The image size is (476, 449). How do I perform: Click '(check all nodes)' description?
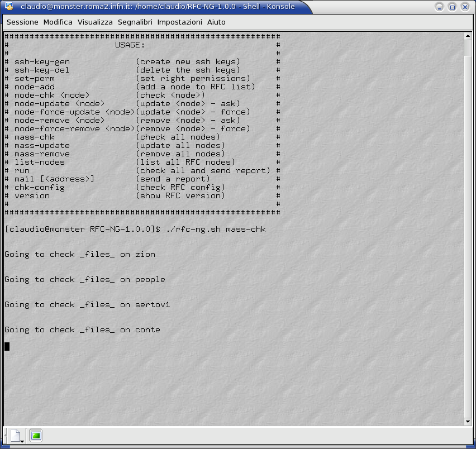pos(178,137)
